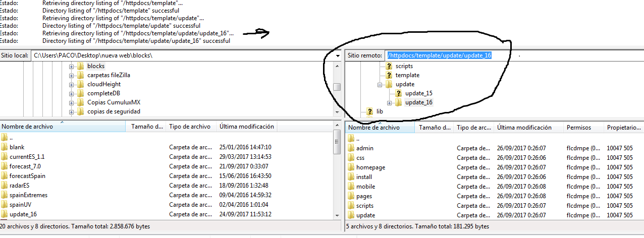Select the remote admin folder icon
Viewport: 644px width, 238px height.
(351, 148)
